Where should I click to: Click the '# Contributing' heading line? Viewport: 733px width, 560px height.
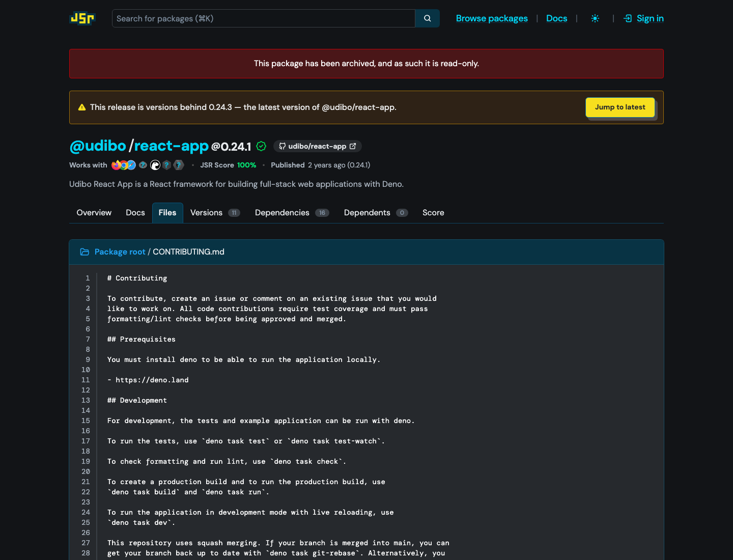point(137,278)
